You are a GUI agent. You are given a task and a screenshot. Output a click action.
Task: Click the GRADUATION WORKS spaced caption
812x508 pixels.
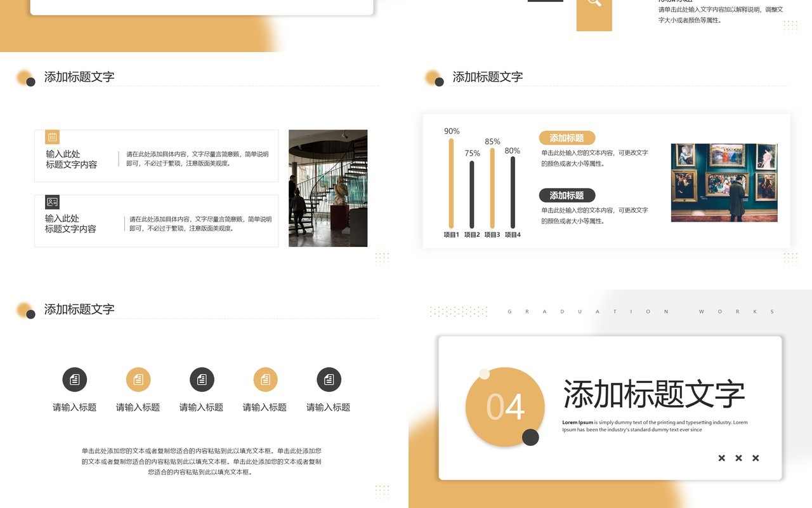tap(641, 312)
